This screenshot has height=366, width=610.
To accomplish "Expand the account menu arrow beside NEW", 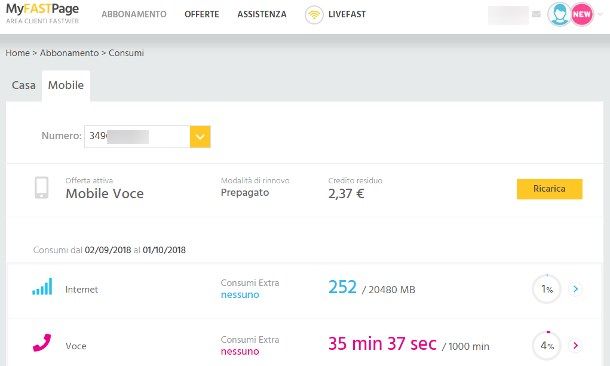I will click(601, 14).
